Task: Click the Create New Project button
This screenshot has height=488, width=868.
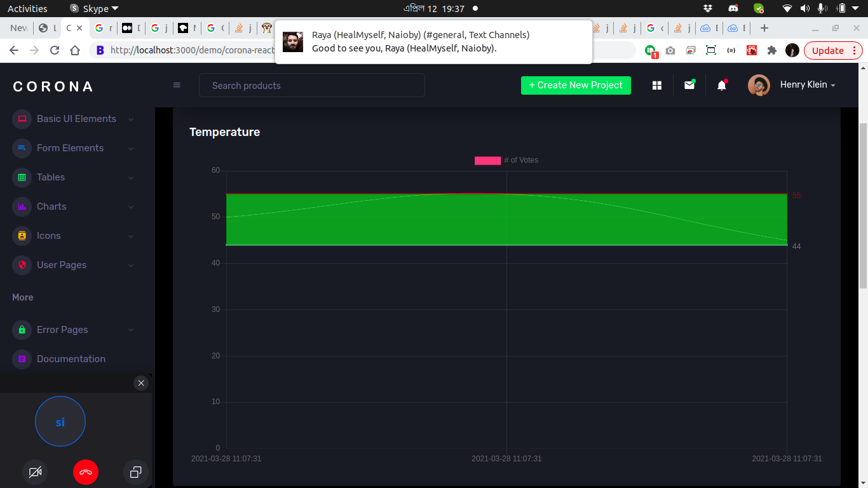Action: click(576, 85)
